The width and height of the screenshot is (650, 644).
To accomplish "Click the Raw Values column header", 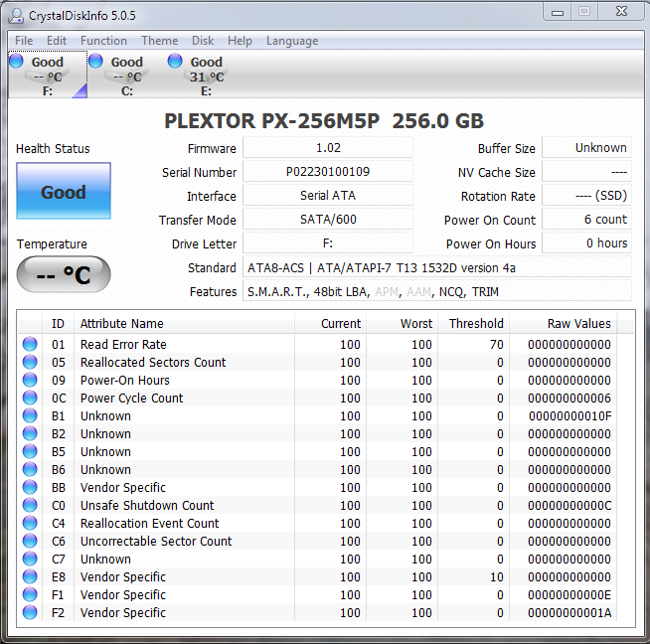I will click(x=578, y=323).
